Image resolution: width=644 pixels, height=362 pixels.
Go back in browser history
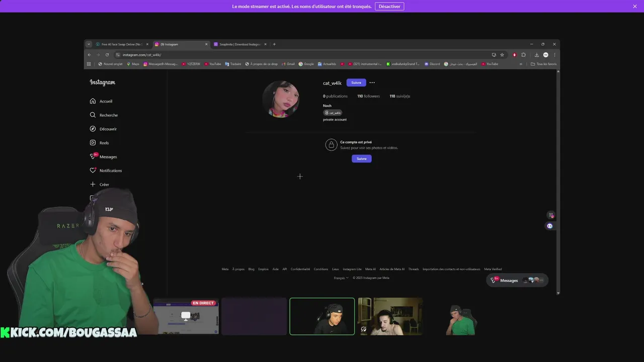point(89,55)
